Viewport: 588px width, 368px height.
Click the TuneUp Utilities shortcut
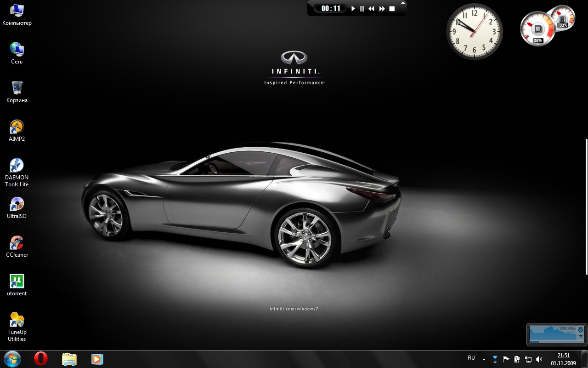point(17,320)
